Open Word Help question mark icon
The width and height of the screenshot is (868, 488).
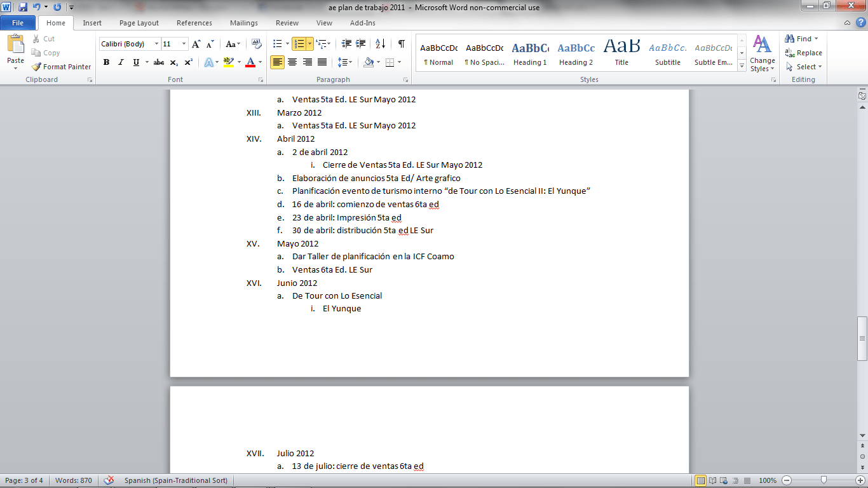(x=860, y=23)
